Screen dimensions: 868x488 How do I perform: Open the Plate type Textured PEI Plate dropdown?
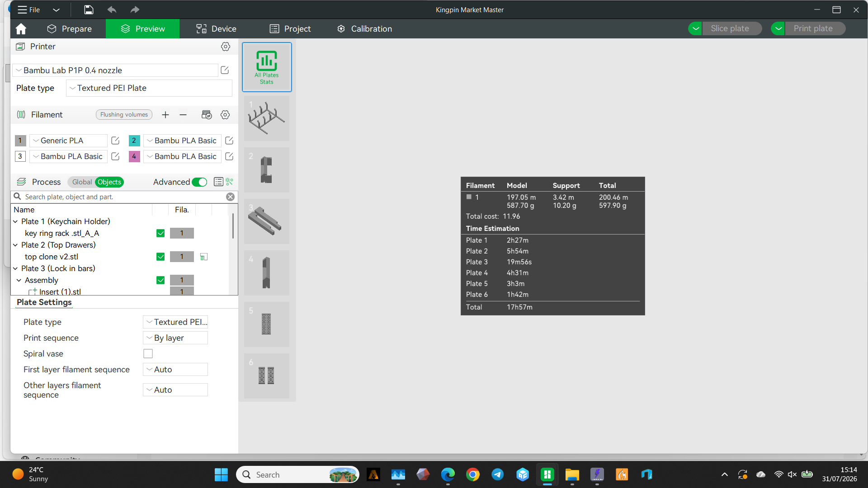(x=149, y=88)
